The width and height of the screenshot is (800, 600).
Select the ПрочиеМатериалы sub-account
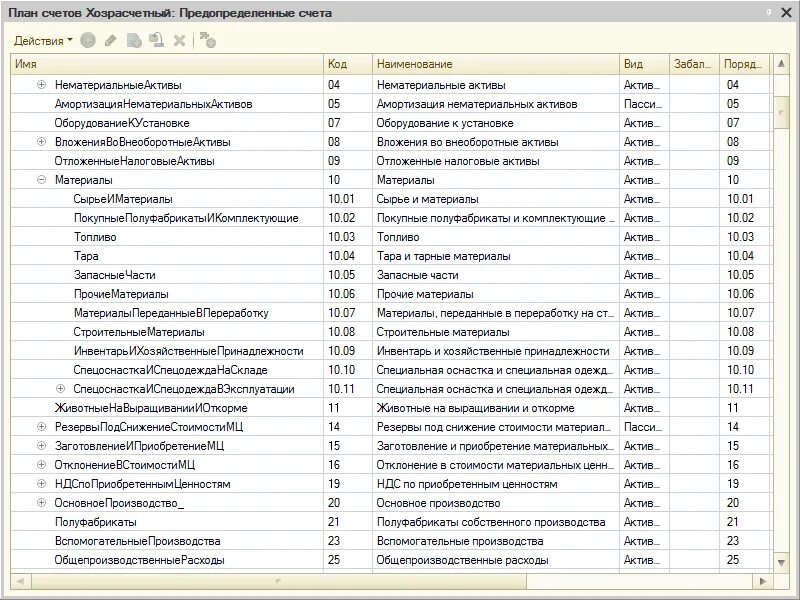pos(390,294)
